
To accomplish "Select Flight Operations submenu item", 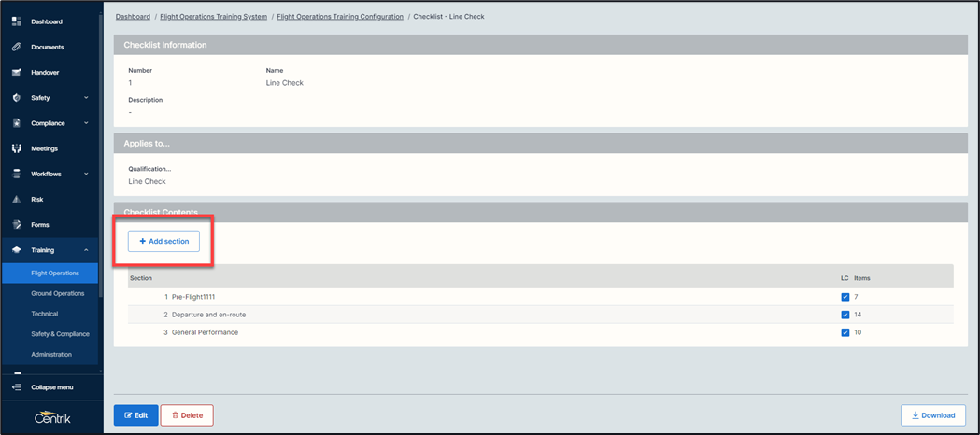I will click(50, 273).
